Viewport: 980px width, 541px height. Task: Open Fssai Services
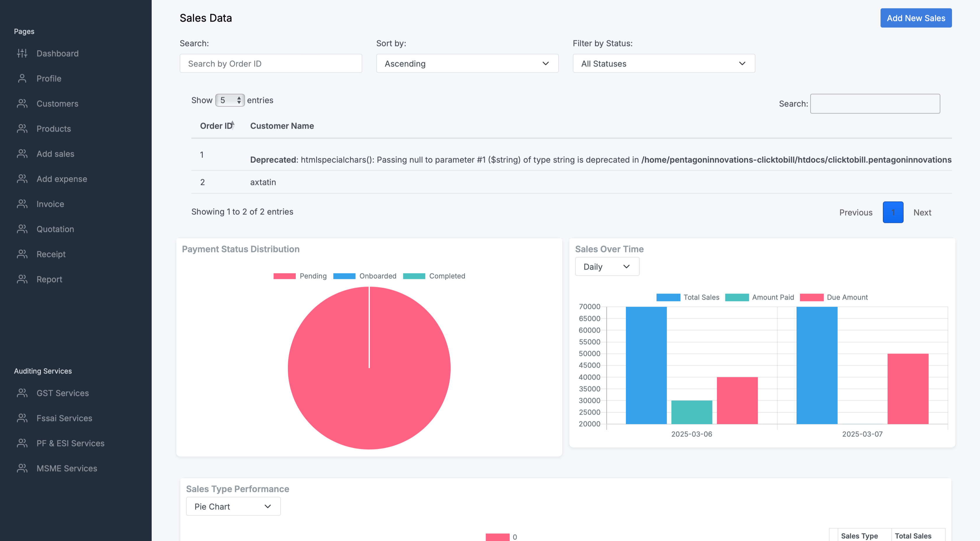(64, 418)
